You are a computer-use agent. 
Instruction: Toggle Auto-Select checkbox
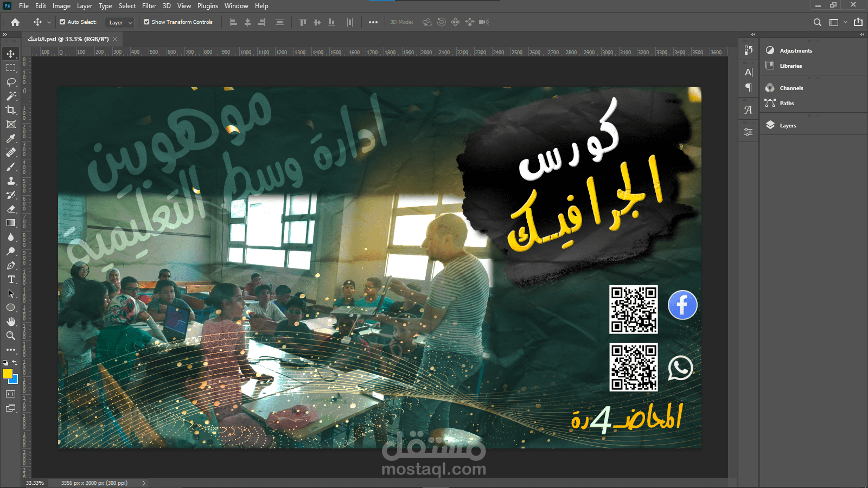click(62, 22)
